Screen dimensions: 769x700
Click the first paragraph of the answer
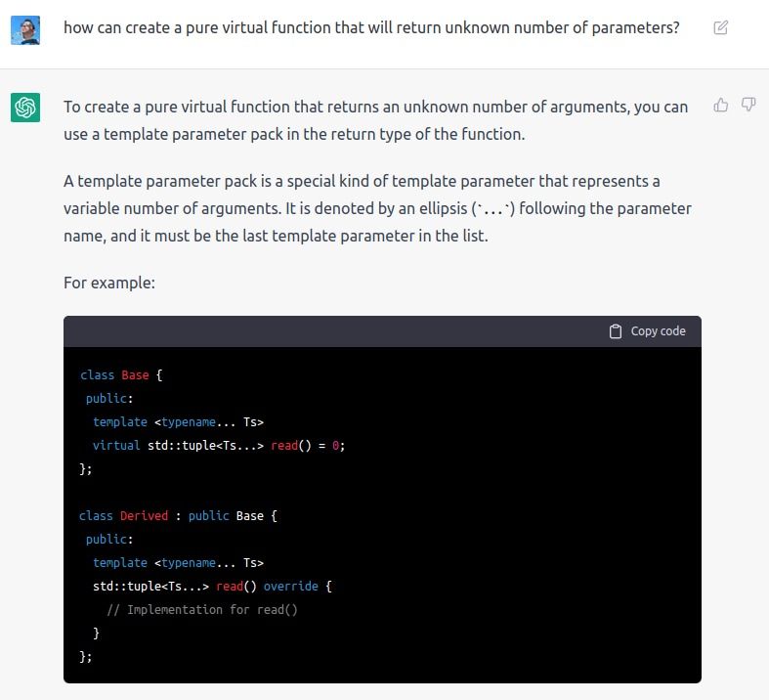click(375, 120)
